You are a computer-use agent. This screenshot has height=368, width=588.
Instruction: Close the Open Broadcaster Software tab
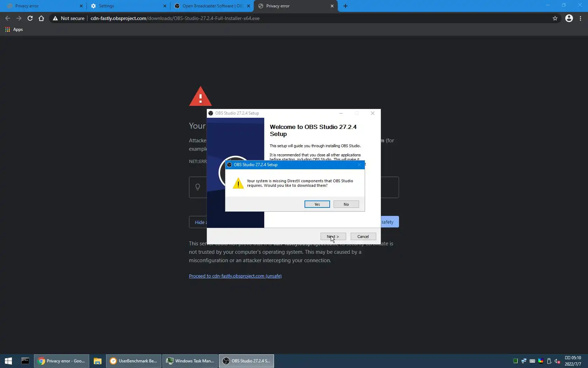pyautogui.click(x=248, y=6)
